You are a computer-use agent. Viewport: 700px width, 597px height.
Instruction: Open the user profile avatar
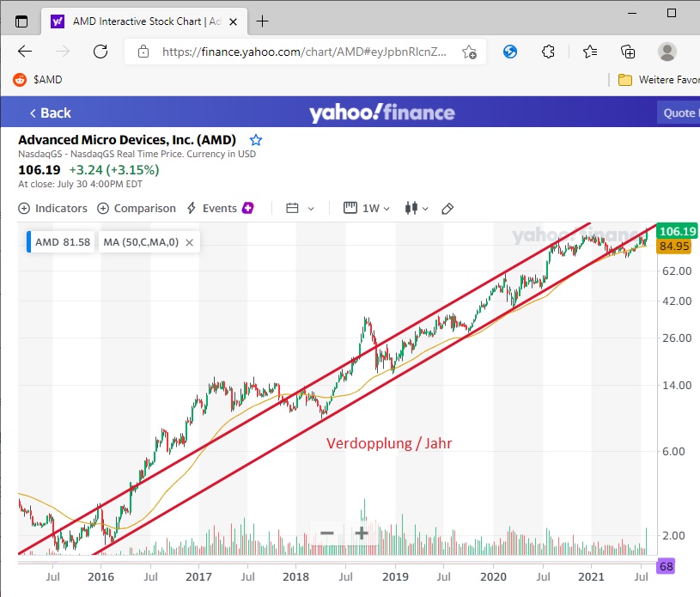click(667, 52)
